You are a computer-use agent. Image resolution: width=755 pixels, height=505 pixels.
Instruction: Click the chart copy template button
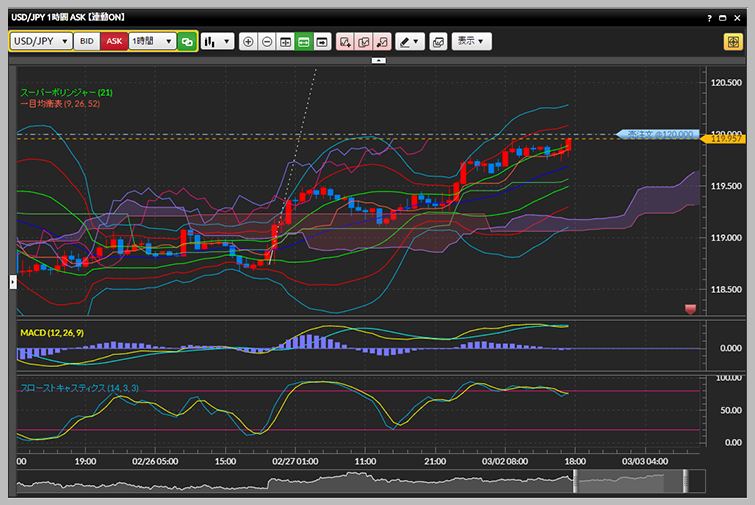pos(438,42)
